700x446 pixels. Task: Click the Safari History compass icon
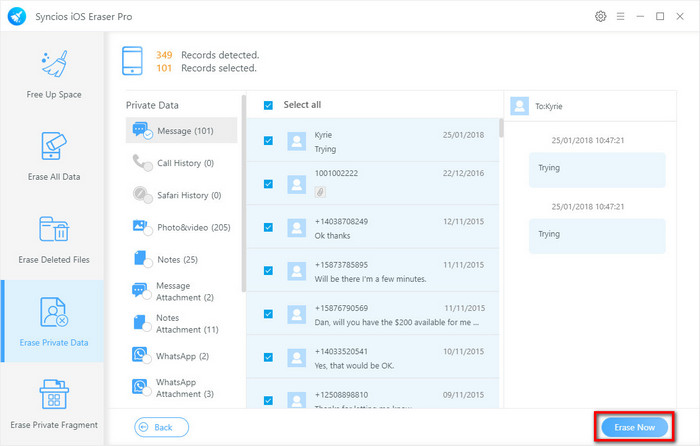pos(142,195)
